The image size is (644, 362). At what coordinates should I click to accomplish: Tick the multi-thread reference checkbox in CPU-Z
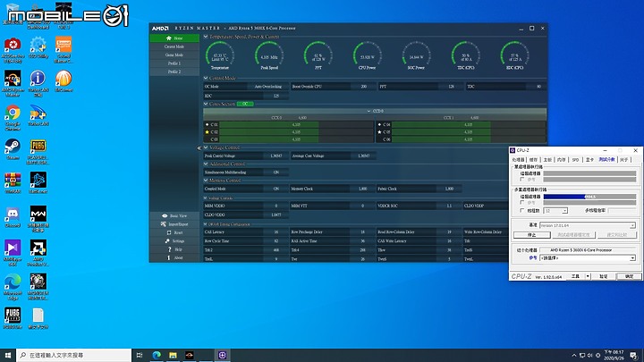(522, 202)
